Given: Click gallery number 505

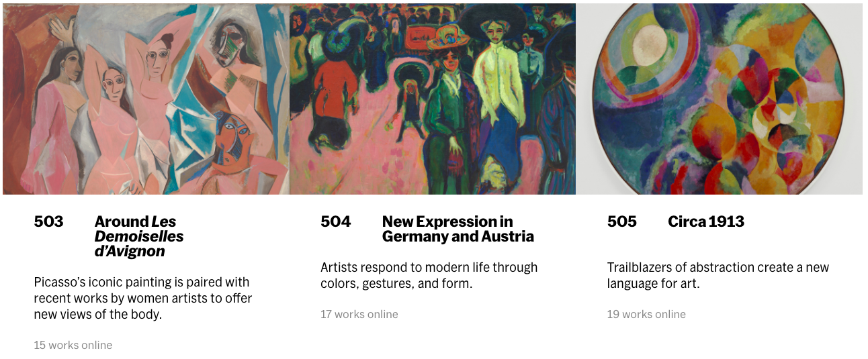Looking at the screenshot, I should pyautogui.click(x=621, y=221).
